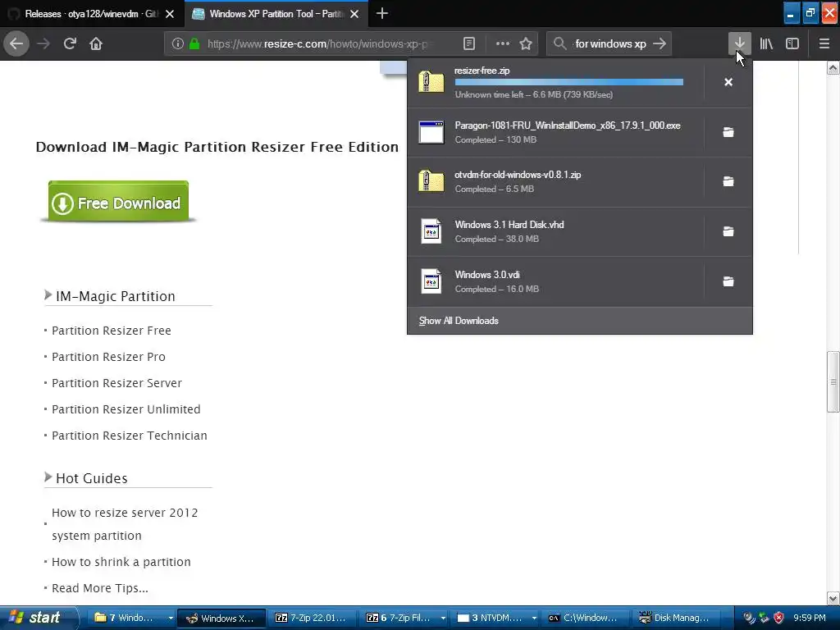Click the green Free Download button
Image resolution: width=840 pixels, height=630 pixels.
coord(118,202)
